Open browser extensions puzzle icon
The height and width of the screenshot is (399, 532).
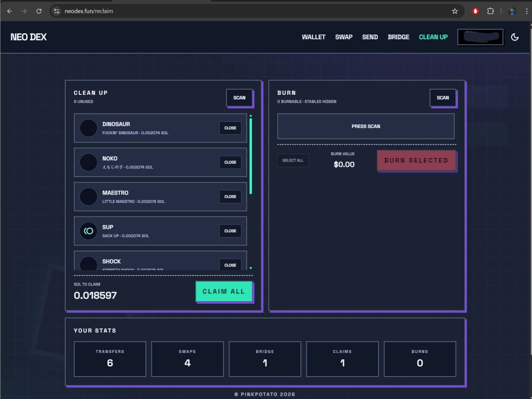pos(490,11)
